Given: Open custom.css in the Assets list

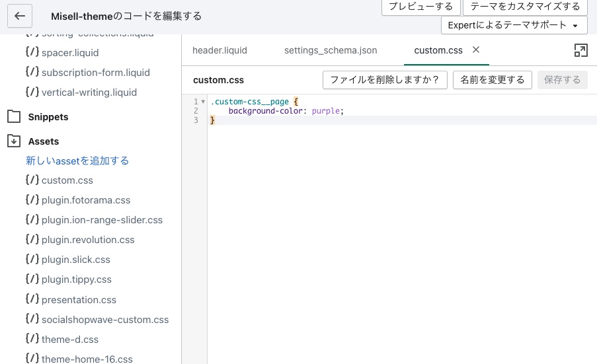Looking at the screenshot, I should point(67,180).
